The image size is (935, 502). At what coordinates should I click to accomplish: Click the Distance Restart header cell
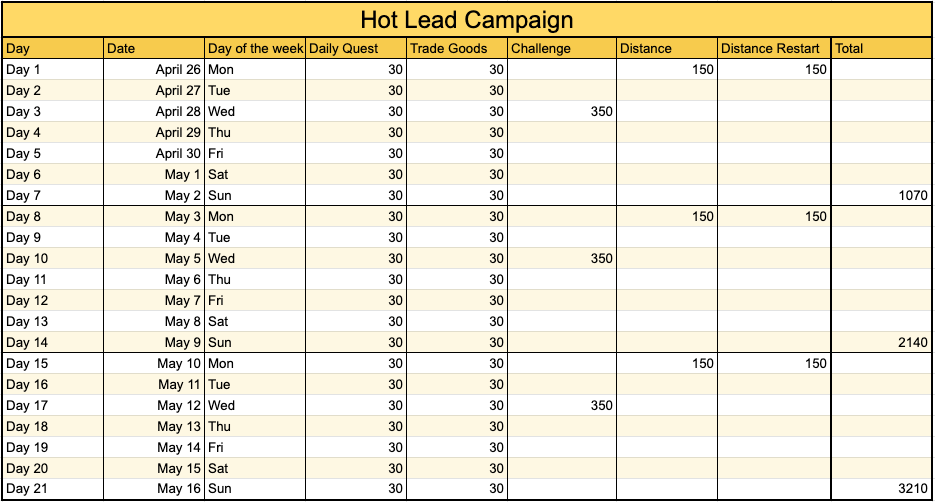point(774,48)
